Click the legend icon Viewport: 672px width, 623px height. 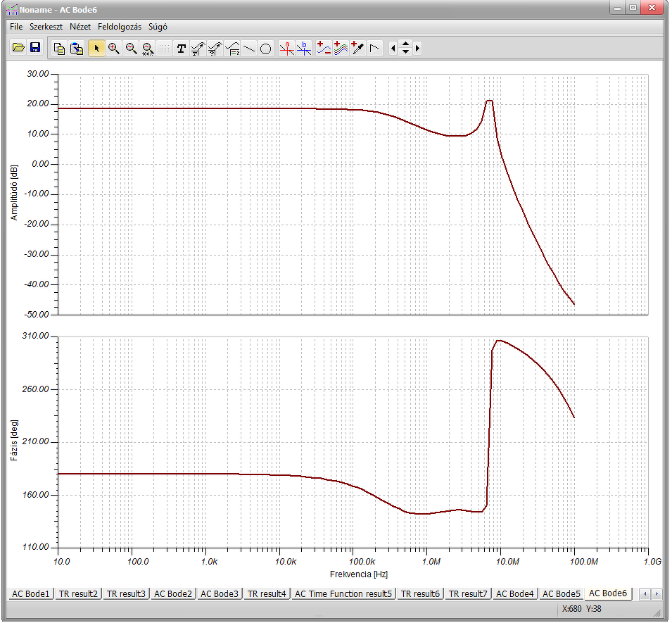tap(232, 49)
